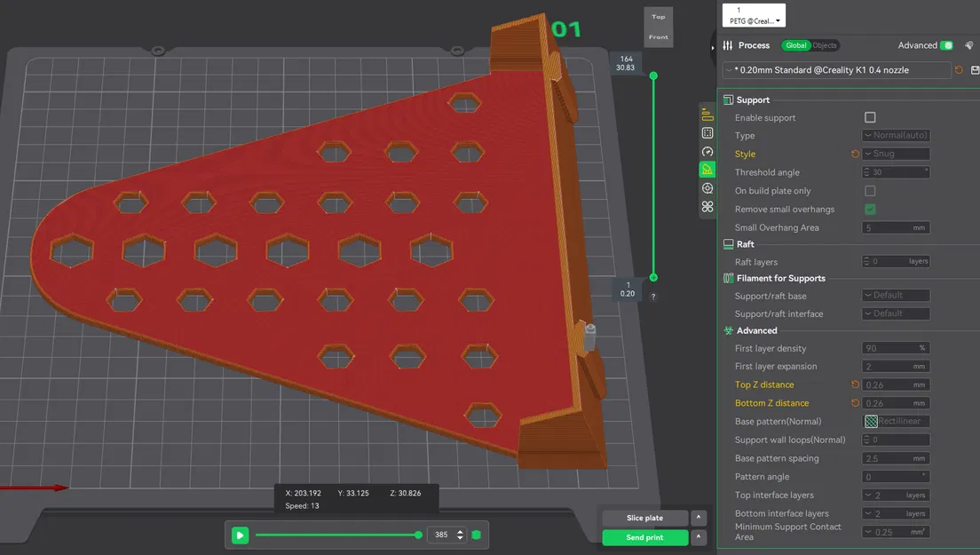
Task: Click the Support section header icon
Action: (728, 100)
